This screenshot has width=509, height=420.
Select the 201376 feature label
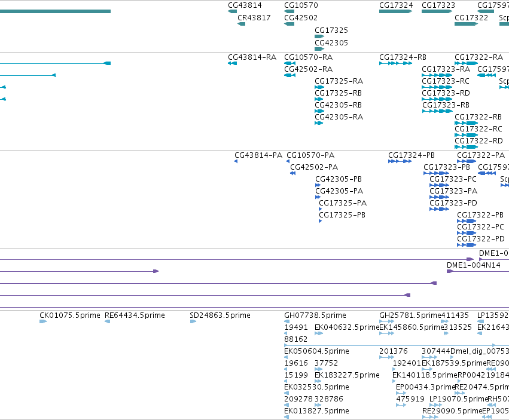pos(393,351)
